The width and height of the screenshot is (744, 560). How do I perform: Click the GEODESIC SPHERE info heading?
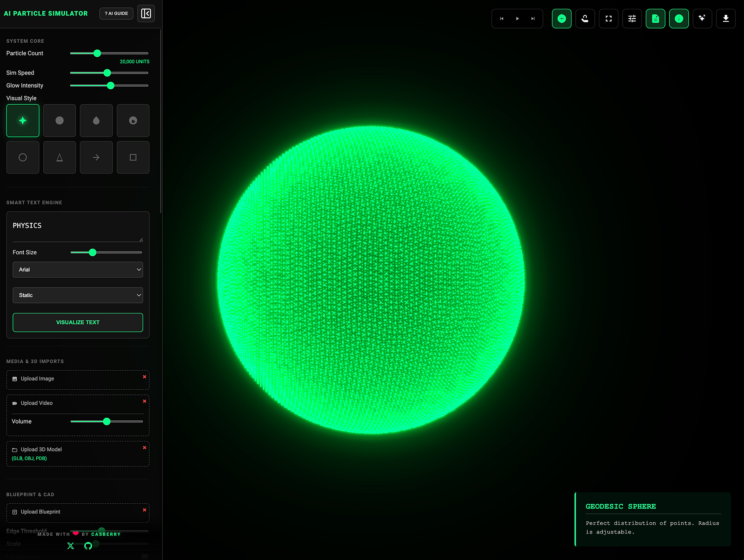[x=621, y=507]
